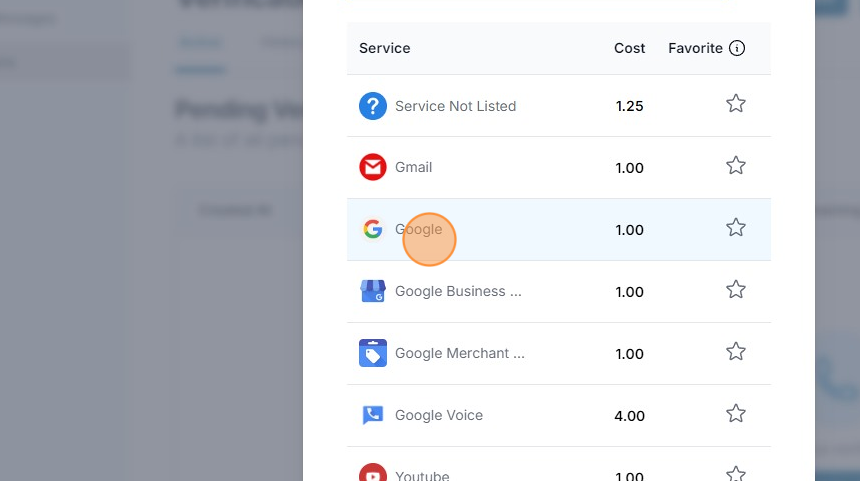Click the red Youtube play icon
Viewport: 860px width, 481px height.
373,473
